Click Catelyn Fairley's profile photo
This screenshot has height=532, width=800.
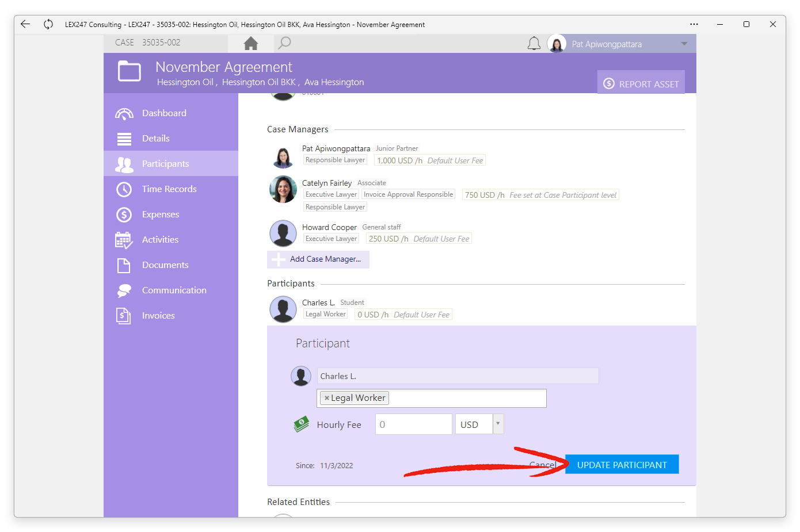click(283, 189)
